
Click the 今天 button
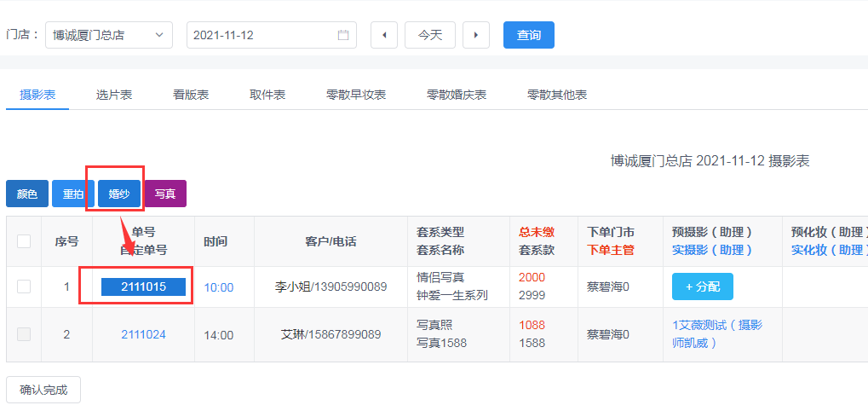point(430,36)
